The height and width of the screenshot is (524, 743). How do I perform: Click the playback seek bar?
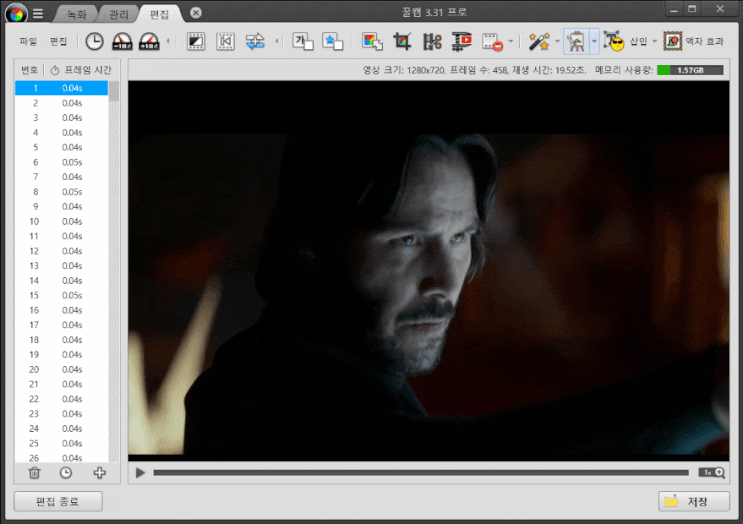[x=421, y=472]
